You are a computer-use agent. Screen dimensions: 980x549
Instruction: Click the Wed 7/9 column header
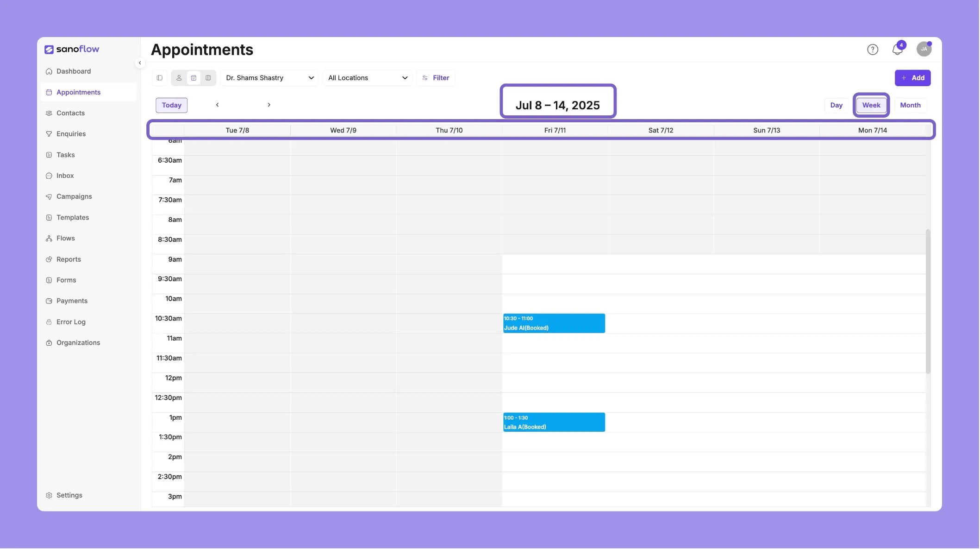(x=343, y=130)
